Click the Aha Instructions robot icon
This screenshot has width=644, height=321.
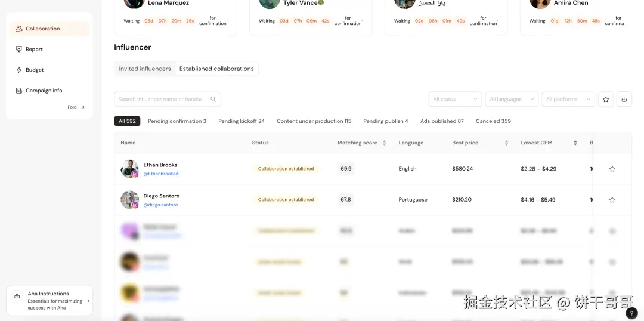18,297
